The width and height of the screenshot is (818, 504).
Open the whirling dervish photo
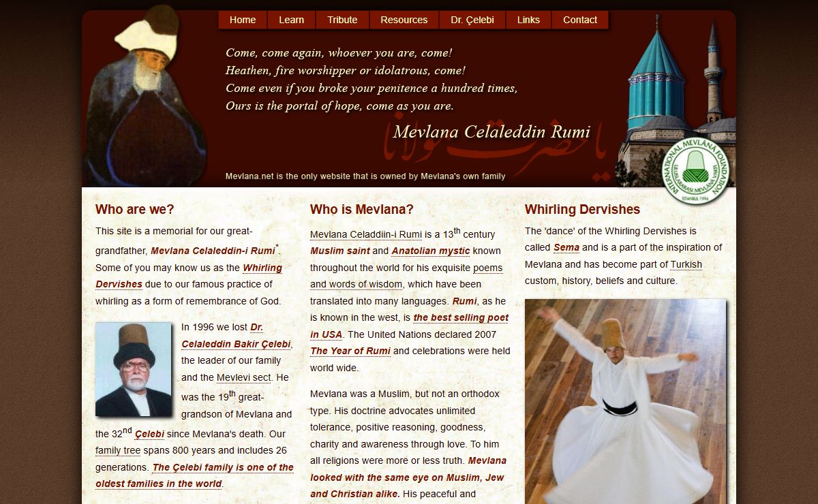tap(625, 401)
